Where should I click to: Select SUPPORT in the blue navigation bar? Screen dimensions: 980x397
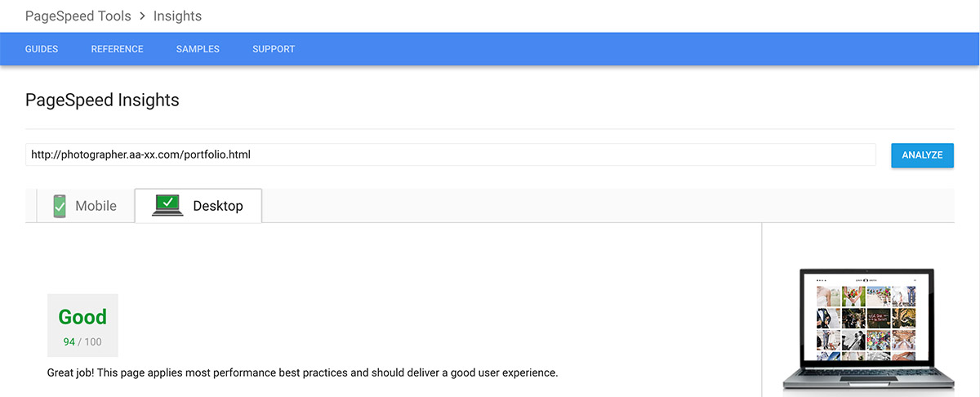[x=274, y=49]
